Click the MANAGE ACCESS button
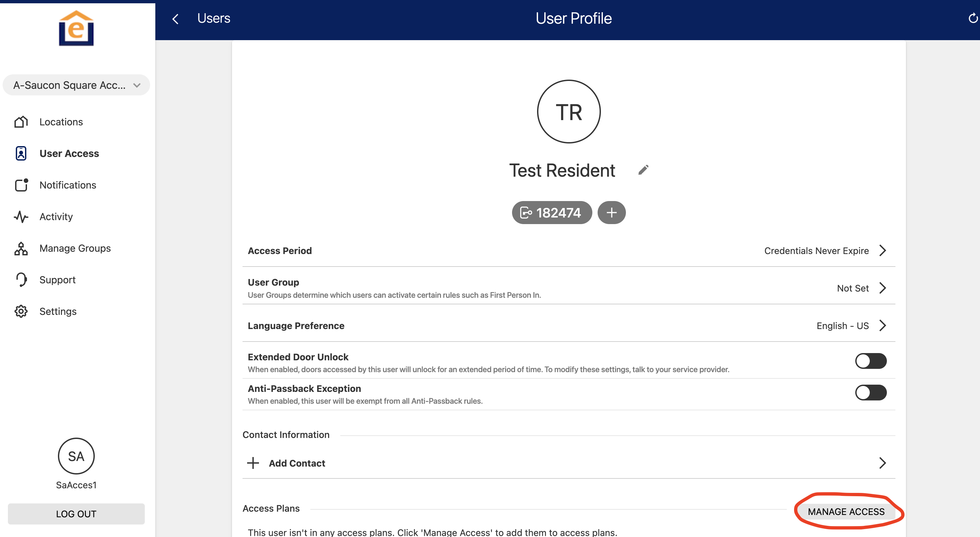This screenshot has width=980, height=537. [846, 512]
